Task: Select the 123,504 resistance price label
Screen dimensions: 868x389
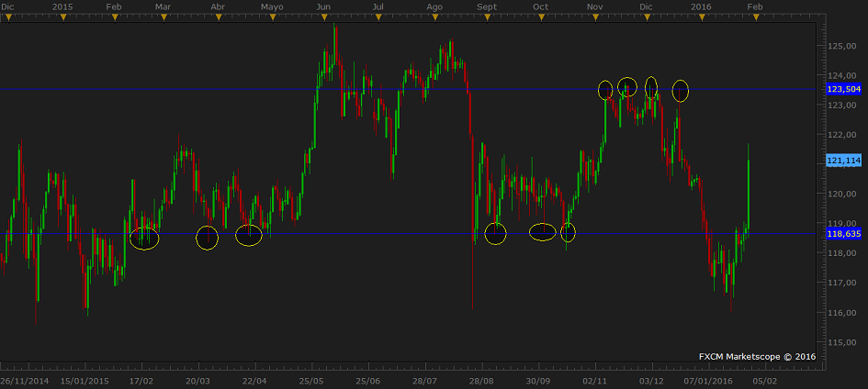Action: 843,89
